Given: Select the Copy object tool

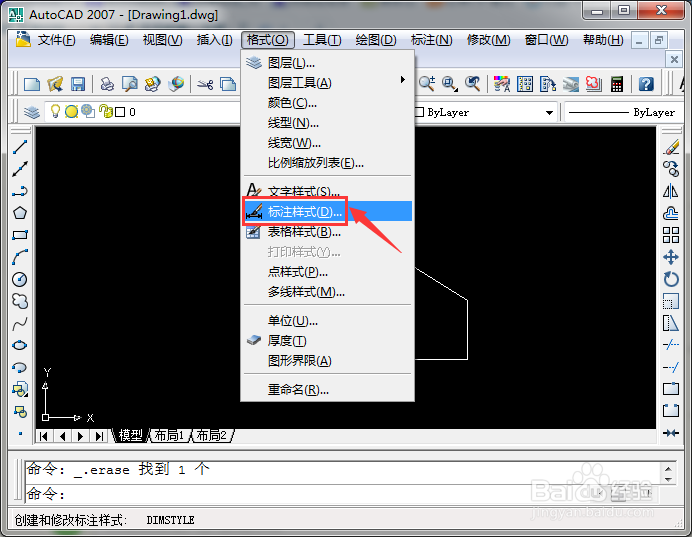Looking at the screenshot, I should coord(671,169).
